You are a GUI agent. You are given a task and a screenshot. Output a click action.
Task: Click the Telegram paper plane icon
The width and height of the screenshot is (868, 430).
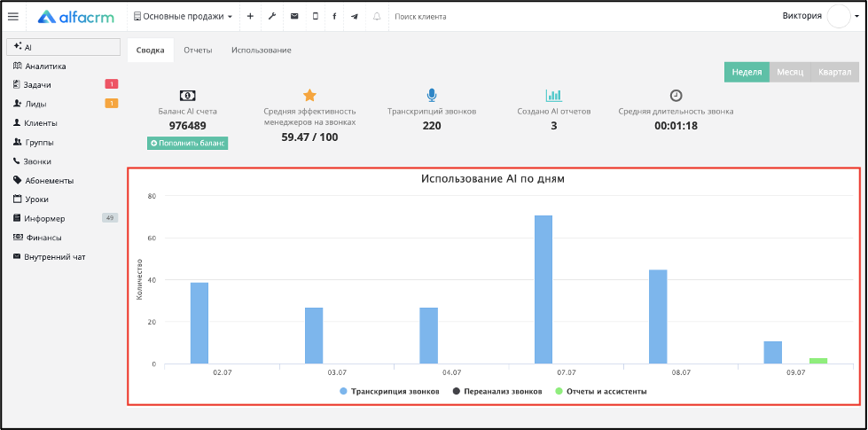[355, 17]
